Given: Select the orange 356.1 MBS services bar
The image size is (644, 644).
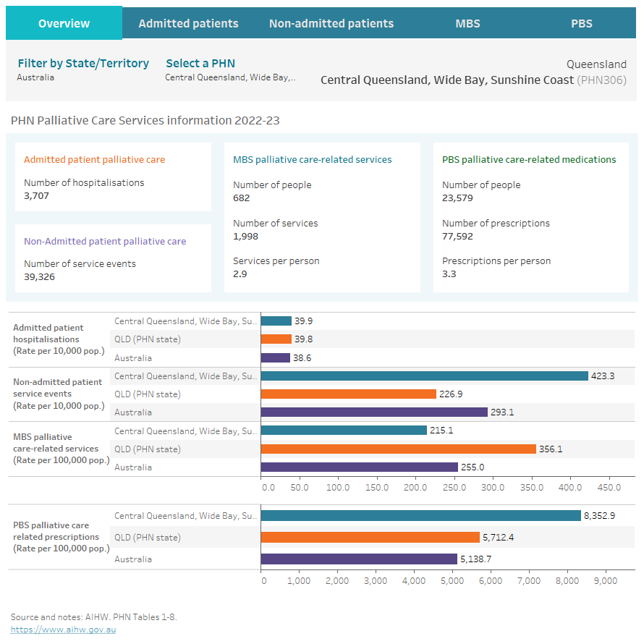Looking at the screenshot, I should click(398, 449).
